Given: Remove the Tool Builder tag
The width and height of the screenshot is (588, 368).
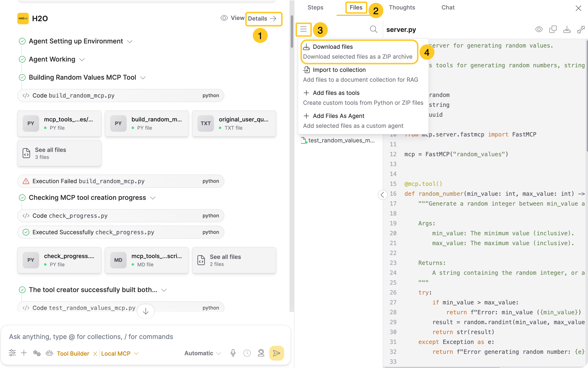Looking at the screenshot, I should 95,354.
